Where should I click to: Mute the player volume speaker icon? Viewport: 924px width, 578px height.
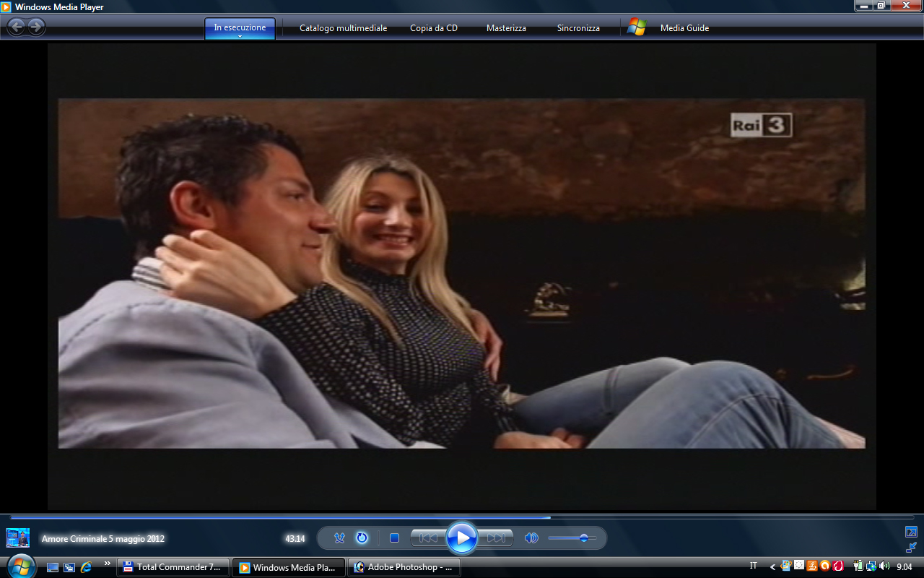[x=531, y=538]
